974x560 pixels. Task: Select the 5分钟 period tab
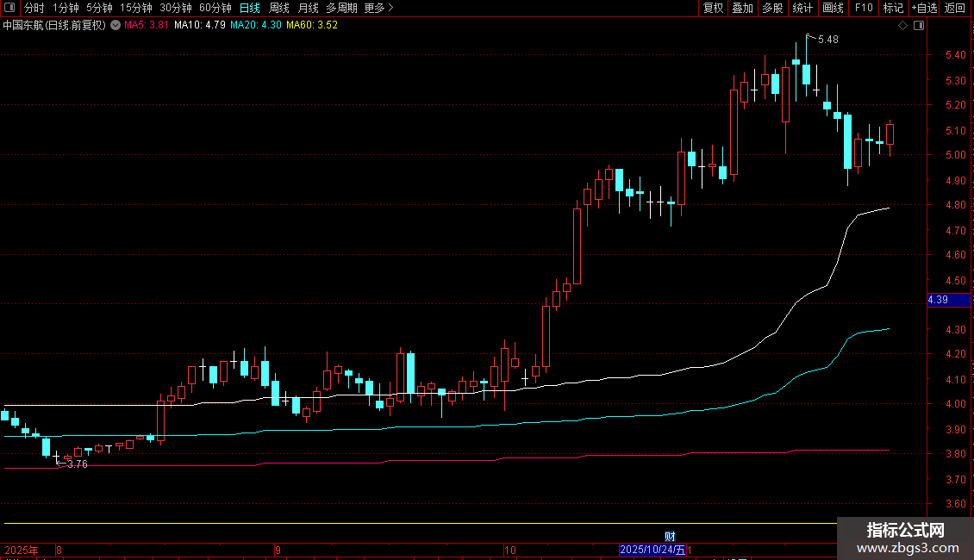pyautogui.click(x=99, y=8)
